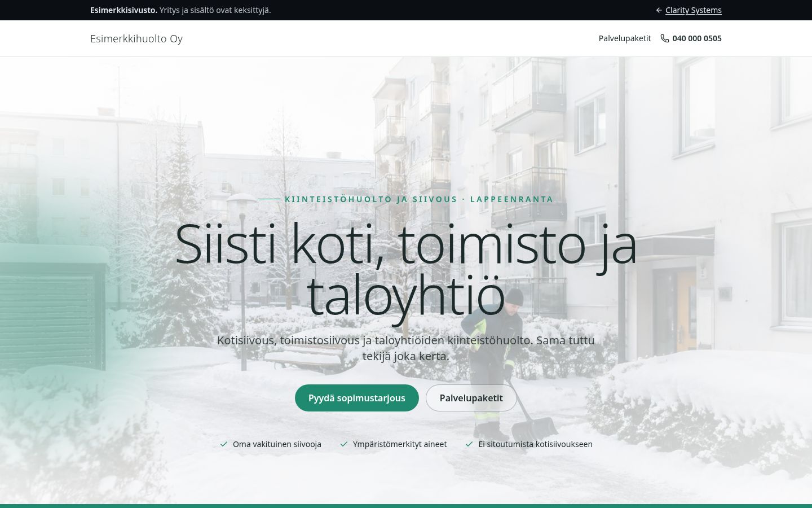Click the phone icon in the header

click(665, 38)
